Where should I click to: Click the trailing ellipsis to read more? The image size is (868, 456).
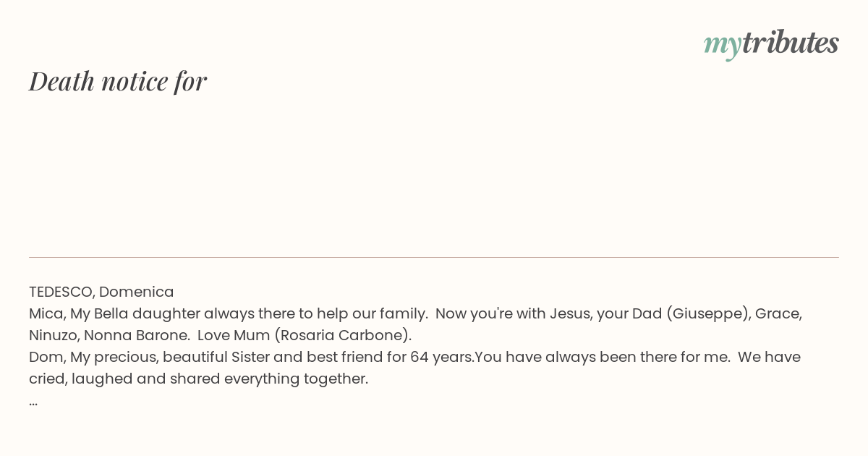click(33, 402)
